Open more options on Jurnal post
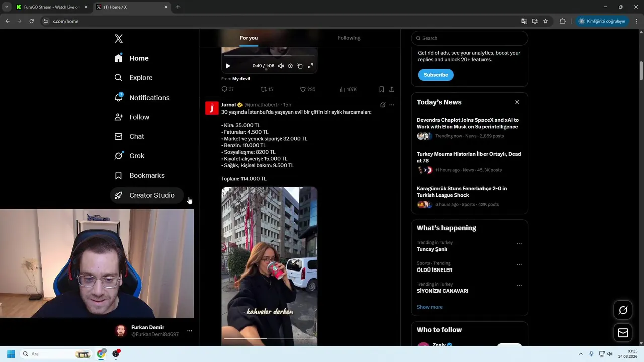The width and height of the screenshot is (644, 362). pyautogui.click(x=392, y=105)
